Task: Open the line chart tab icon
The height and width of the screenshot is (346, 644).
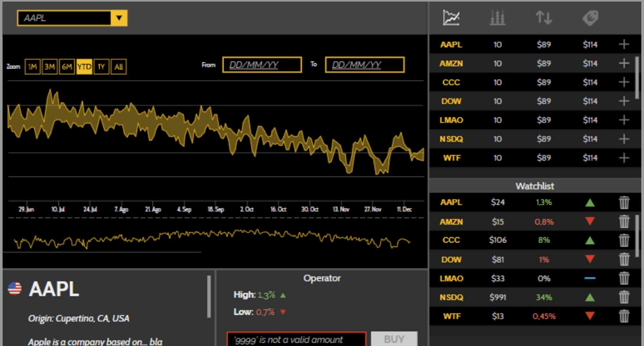Action: coord(451,17)
